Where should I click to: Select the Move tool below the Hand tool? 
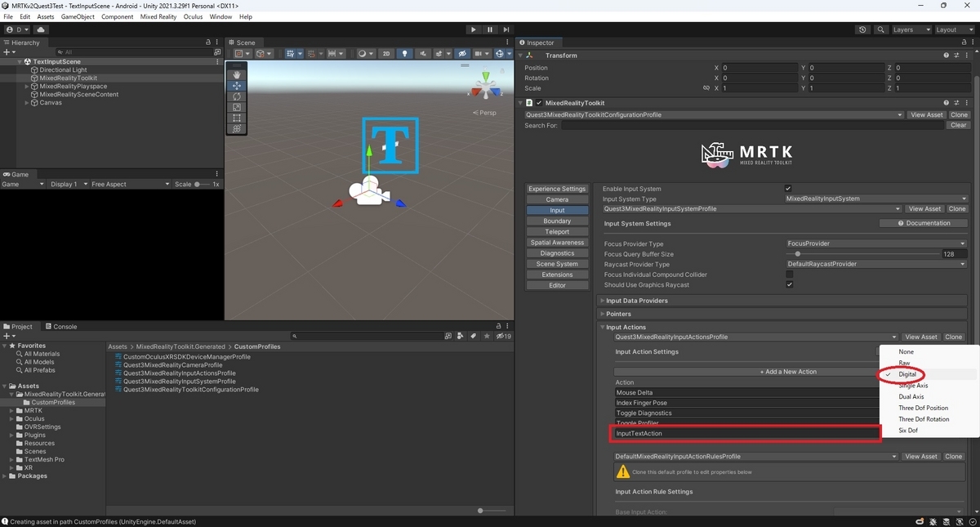[x=237, y=87]
